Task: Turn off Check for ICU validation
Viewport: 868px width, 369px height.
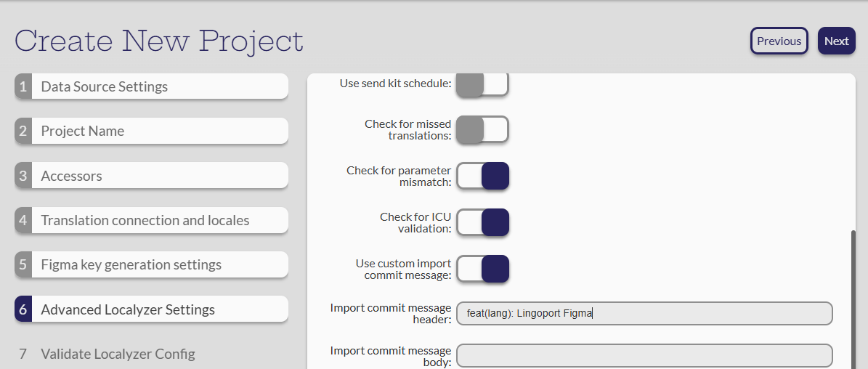Action: (x=482, y=223)
